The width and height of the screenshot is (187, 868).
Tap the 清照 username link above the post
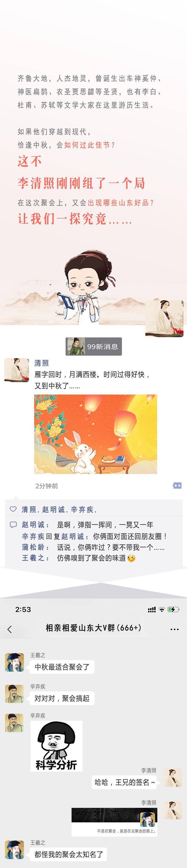(x=41, y=363)
